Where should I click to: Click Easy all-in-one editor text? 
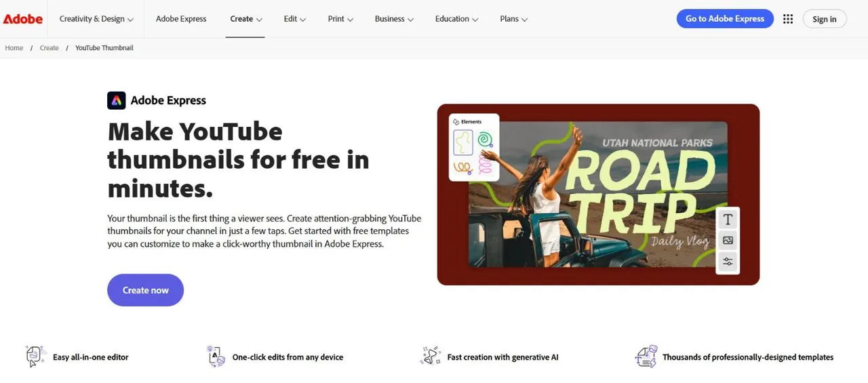(x=90, y=357)
